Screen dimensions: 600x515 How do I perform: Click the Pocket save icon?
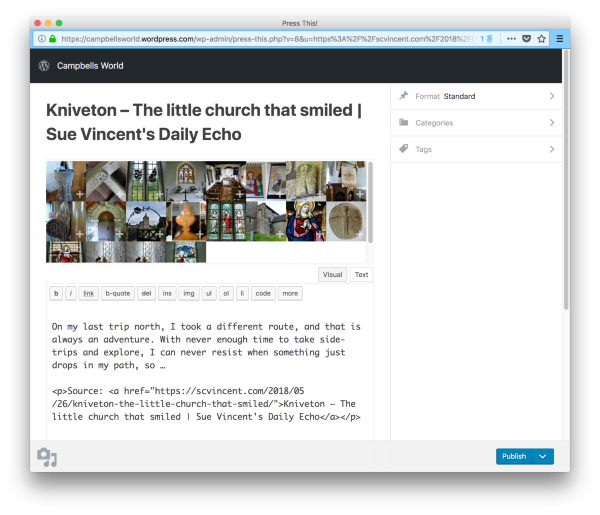pos(527,39)
